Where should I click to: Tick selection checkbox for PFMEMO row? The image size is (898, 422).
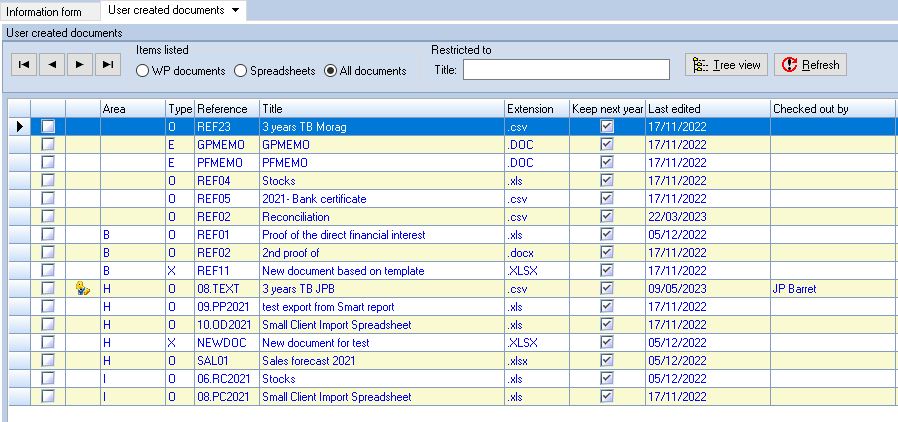pos(48,163)
